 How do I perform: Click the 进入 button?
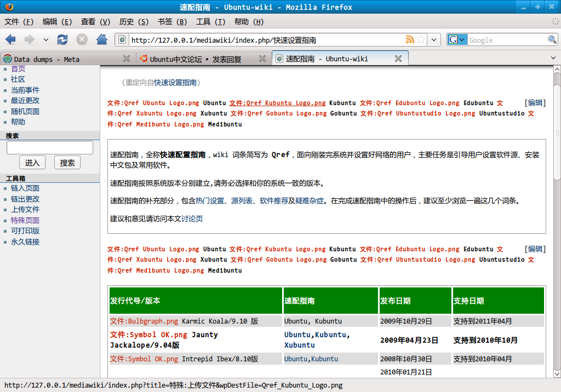tap(32, 163)
